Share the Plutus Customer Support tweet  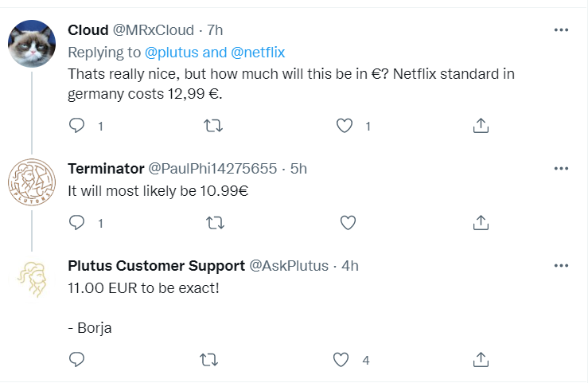(481, 360)
